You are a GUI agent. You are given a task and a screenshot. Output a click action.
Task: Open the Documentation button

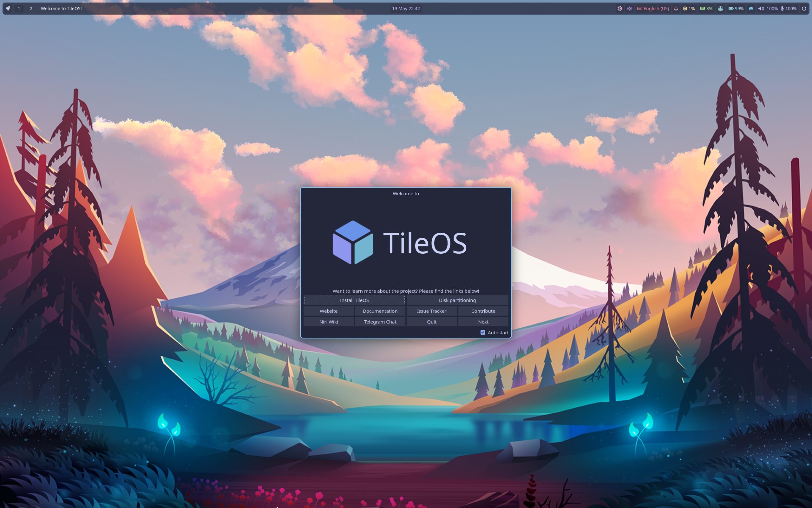(x=380, y=311)
